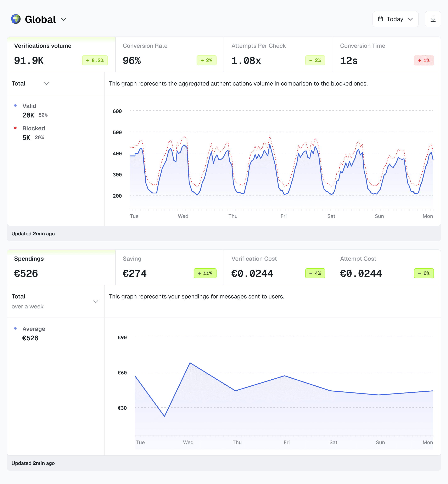Click the globe icon next to Global
The height and width of the screenshot is (484, 448).
16,19
